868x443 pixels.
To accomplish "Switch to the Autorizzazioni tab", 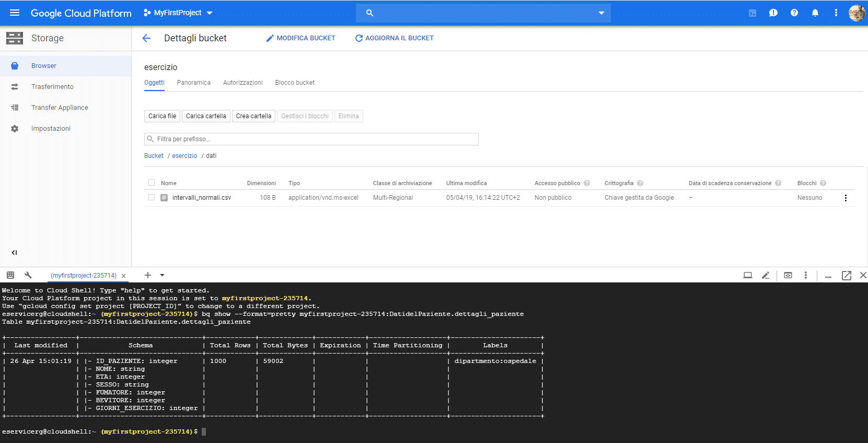I will tap(243, 83).
